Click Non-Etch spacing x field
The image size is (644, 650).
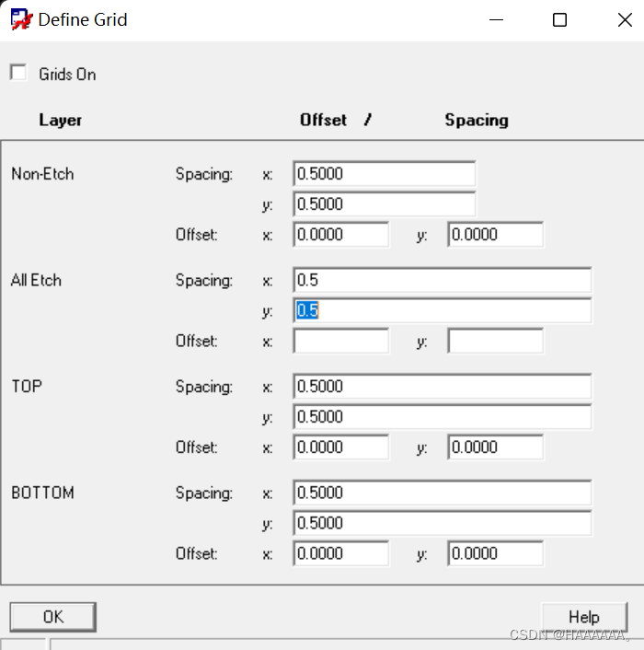click(x=384, y=174)
